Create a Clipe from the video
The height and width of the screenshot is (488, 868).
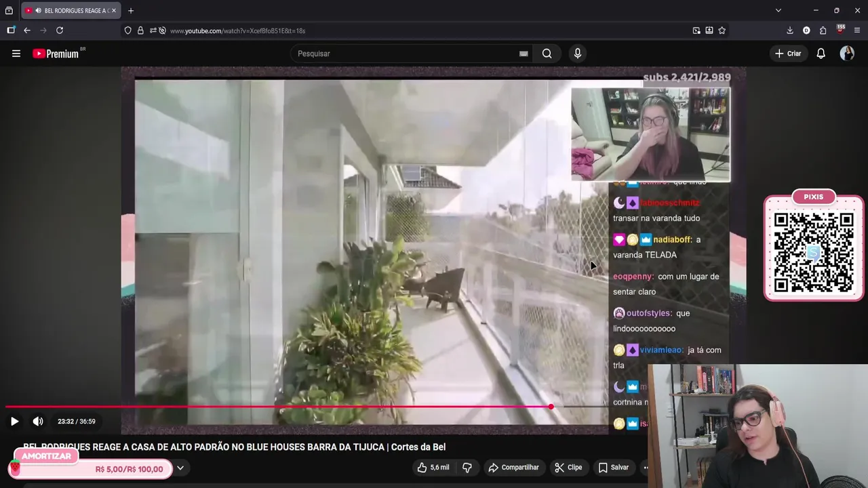point(568,467)
